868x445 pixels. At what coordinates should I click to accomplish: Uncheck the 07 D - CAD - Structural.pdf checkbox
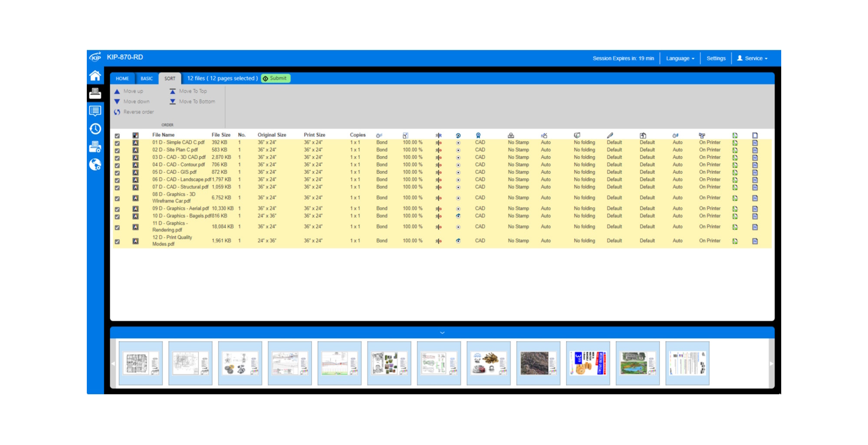point(117,188)
